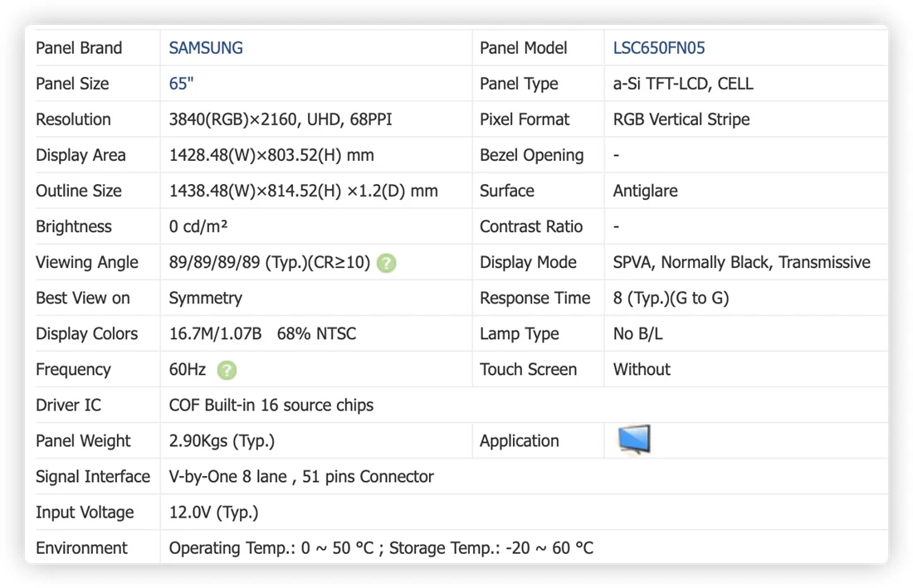Viewport: 913px width, 588px height.
Task: Click the 'Display Colors' label
Action: tap(87, 334)
